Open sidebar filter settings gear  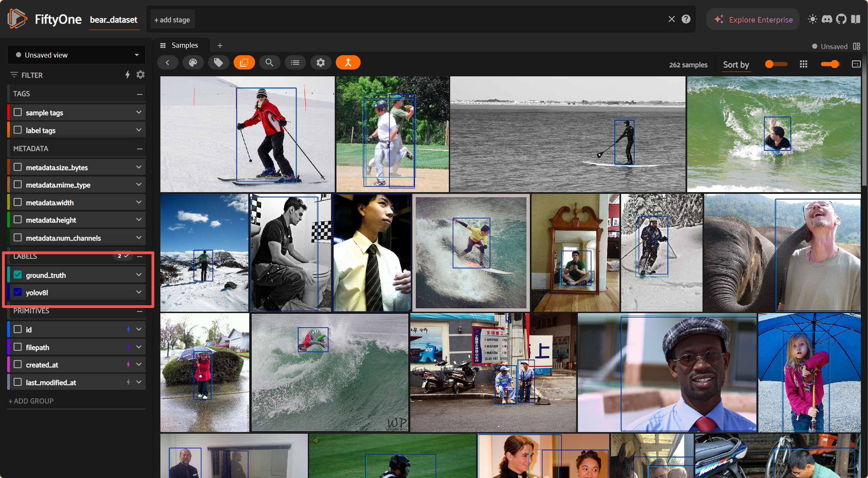coord(141,75)
